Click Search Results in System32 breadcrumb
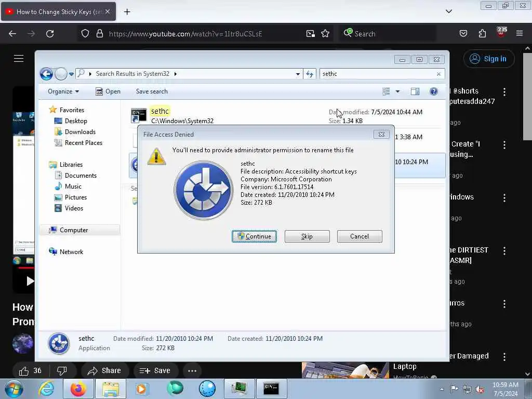This screenshot has height=399, width=532. (x=132, y=74)
